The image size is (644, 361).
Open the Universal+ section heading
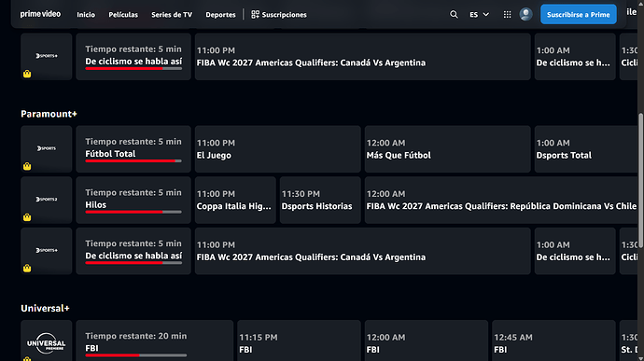coord(45,308)
